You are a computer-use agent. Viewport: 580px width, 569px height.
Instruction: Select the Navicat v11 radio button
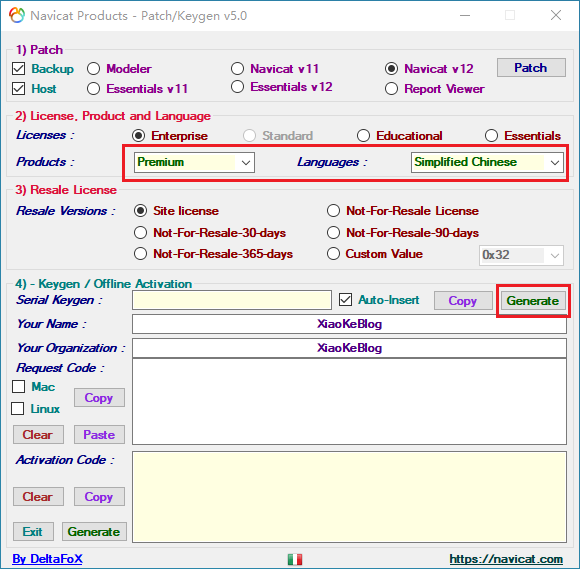(x=237, y=69)
